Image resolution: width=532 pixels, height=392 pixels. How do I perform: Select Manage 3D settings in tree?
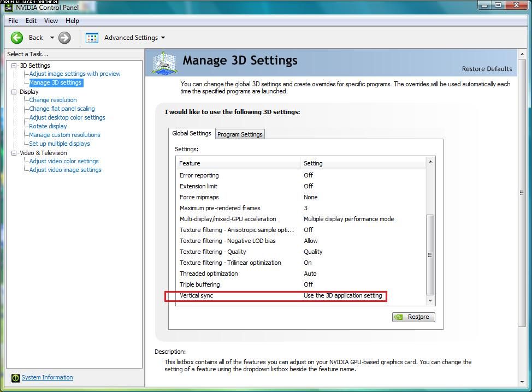click(55, 82)
